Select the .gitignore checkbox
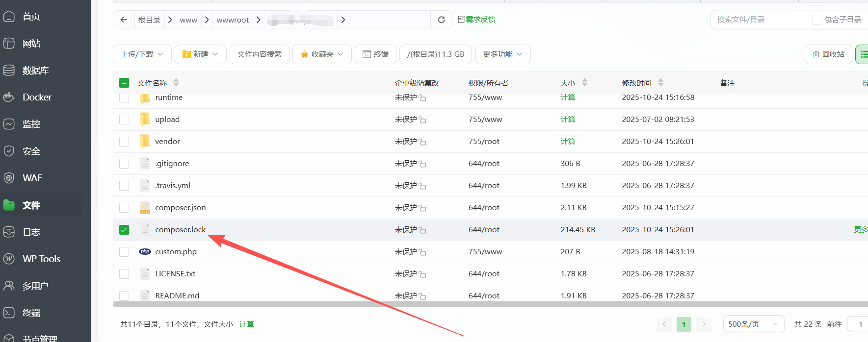The image size is (868, 342). [124, 164]
